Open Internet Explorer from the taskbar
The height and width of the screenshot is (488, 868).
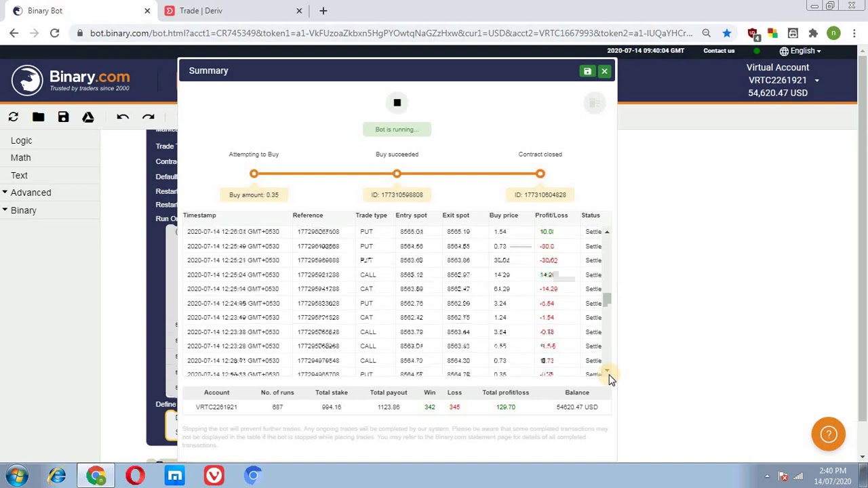56,476
